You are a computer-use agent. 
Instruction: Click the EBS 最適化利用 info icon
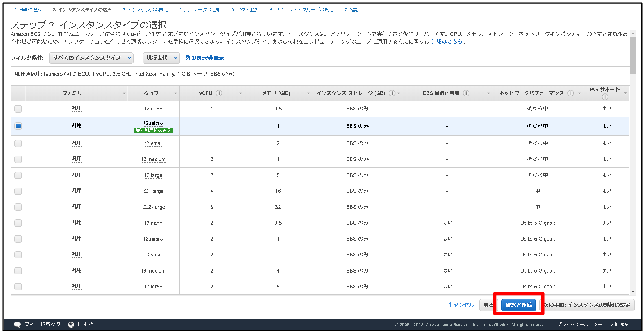click(x=466, y=93)
